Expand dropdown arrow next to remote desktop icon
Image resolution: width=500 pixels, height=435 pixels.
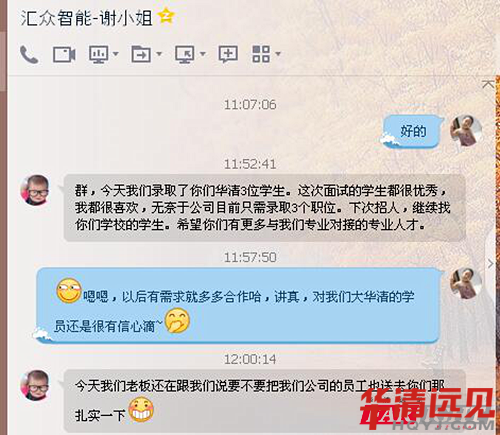(202, 54)
